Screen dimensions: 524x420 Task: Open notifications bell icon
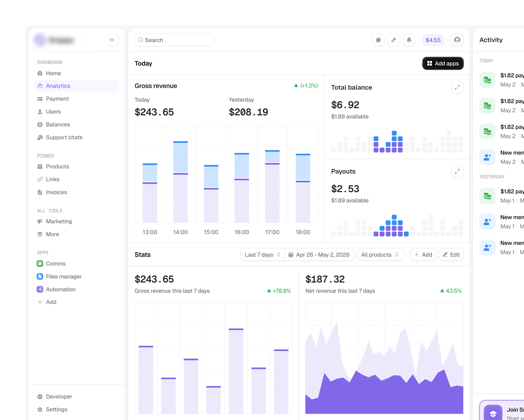tap(409, 40)
